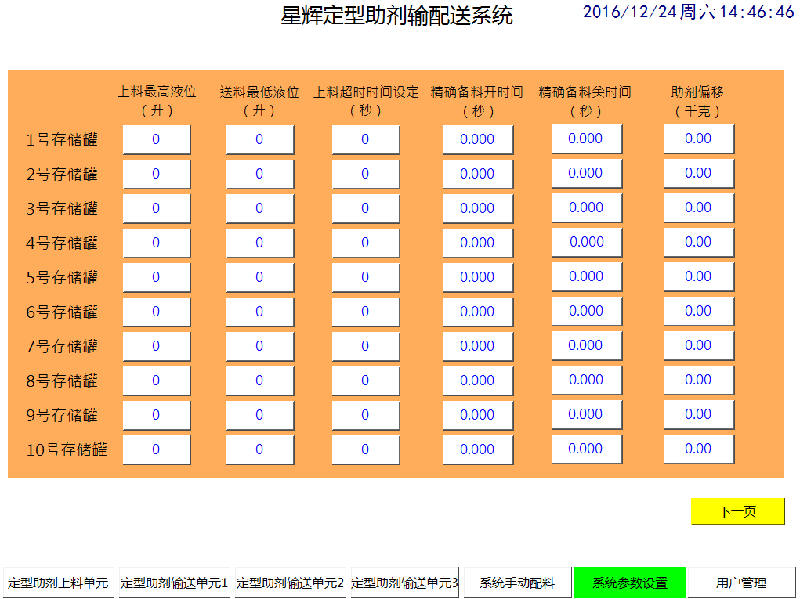Screen dimensions: 800x599
Task: Select 8号存储罐 送料最低液位 field
Action: [x=259, y=380]
